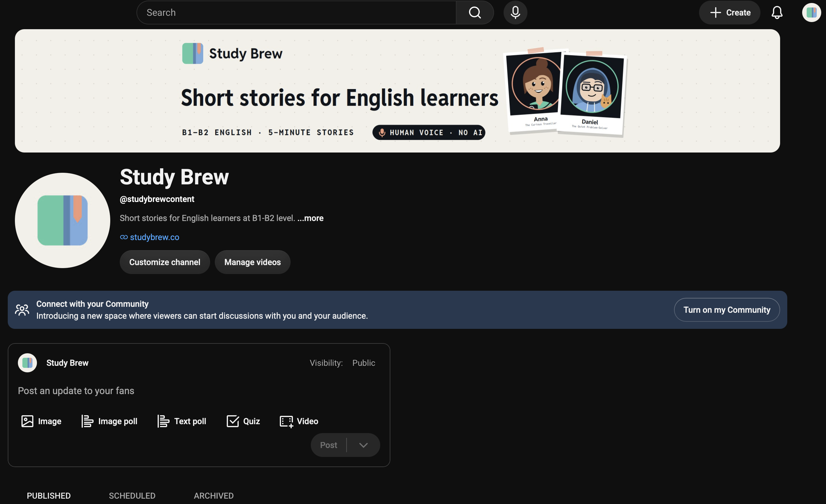Click the @studybrewcontent handle text
826x504 pixels.
[157, 199]
